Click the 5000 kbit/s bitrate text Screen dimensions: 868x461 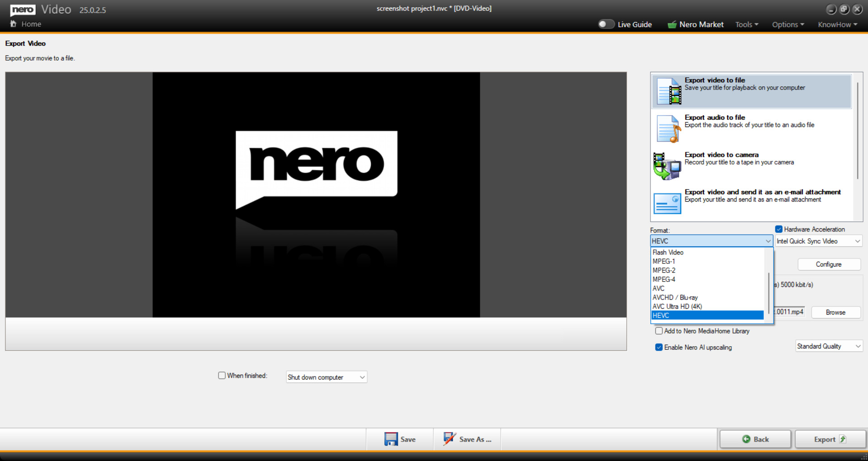(797, 285)
